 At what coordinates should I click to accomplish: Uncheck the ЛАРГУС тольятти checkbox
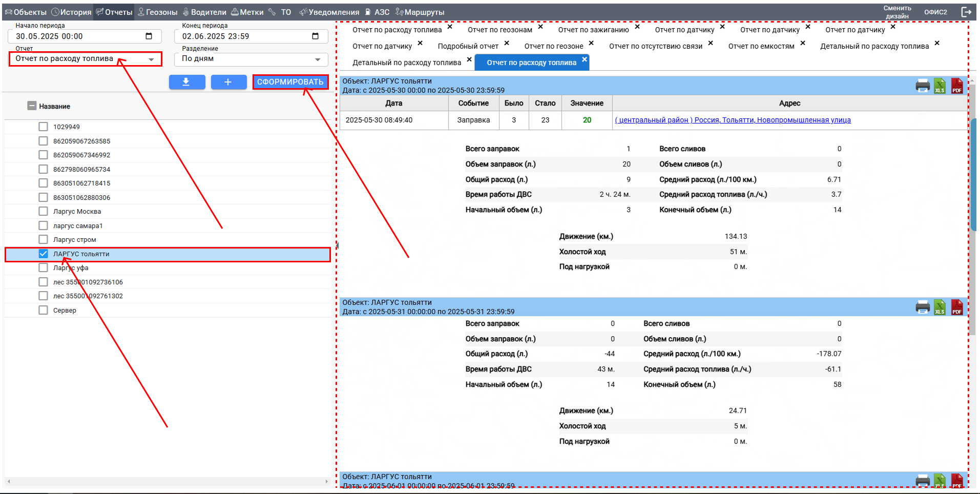[44, 254]
